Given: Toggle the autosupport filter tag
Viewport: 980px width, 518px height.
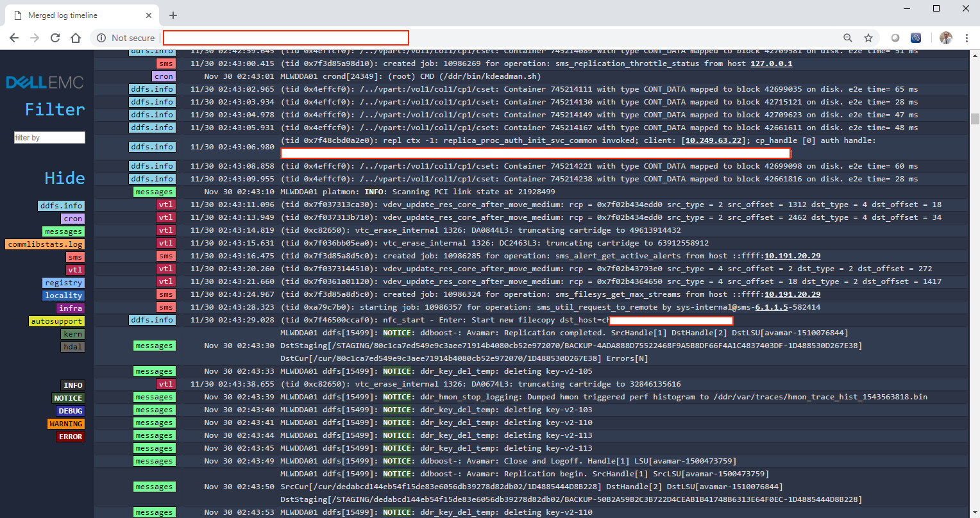Looking at the screenshot, I should pyautogui.click(x=56, y=321).
